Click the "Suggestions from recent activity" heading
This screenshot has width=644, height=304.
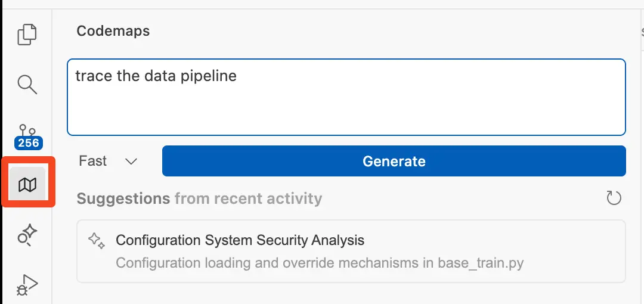click(199, 198)
